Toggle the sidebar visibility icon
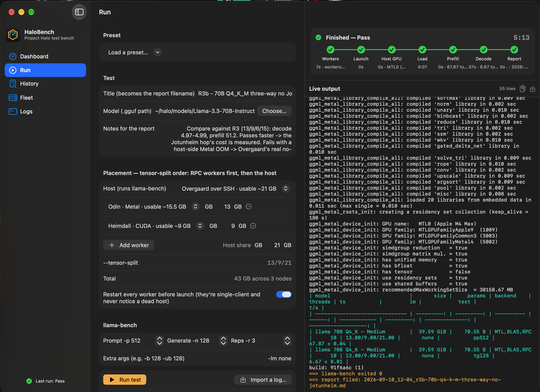This screenshot has height=392, width=540. pos(79,12)
